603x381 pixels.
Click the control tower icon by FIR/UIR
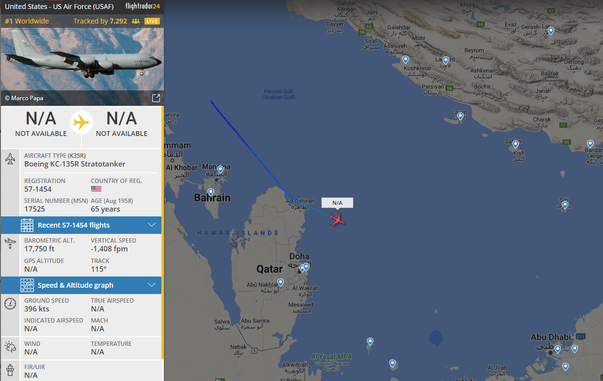[10, 370]
